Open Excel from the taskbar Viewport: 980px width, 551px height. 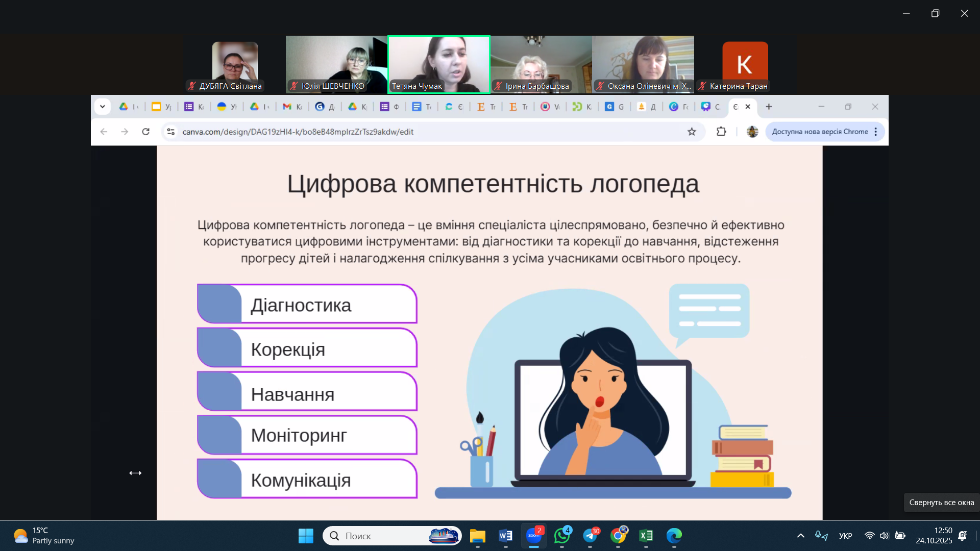[646, 536]
